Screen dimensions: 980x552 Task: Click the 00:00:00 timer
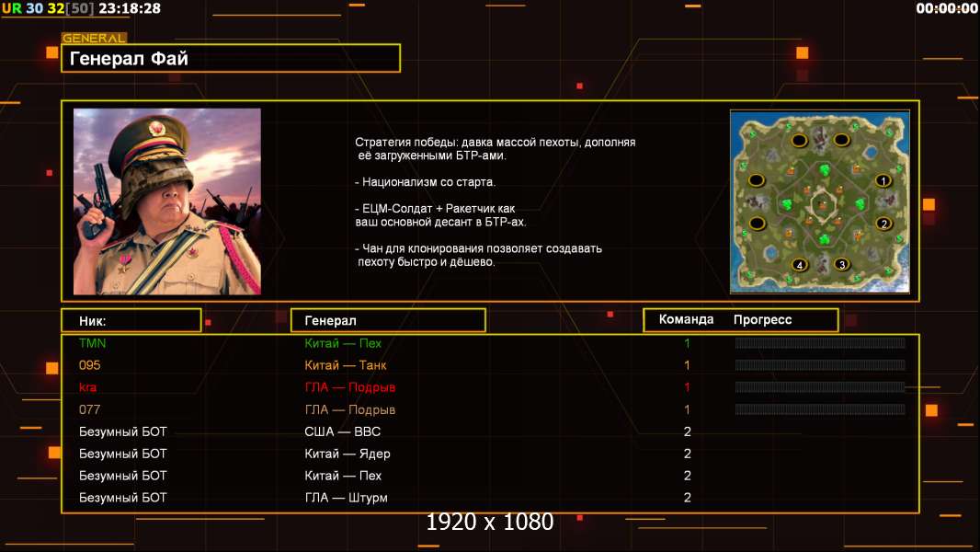click(x=947, y=8)
